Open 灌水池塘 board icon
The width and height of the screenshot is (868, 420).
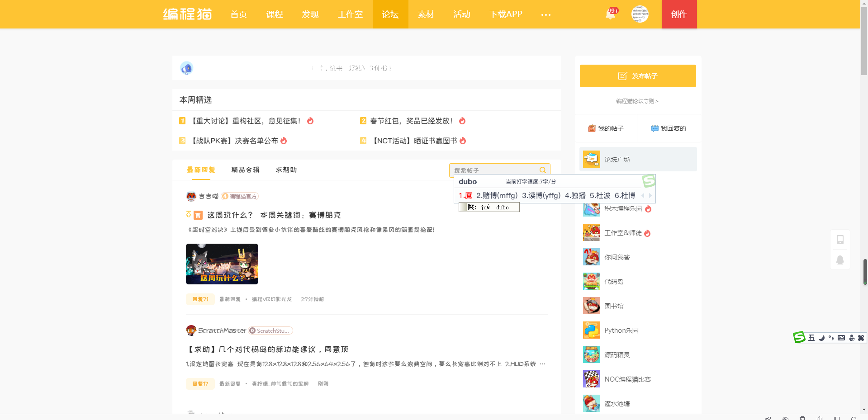tap(592, 403)
